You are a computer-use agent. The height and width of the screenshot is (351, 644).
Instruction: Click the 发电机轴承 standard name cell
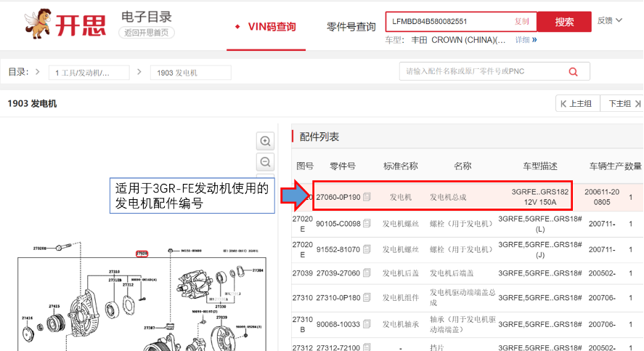click(x=401, y=324)
